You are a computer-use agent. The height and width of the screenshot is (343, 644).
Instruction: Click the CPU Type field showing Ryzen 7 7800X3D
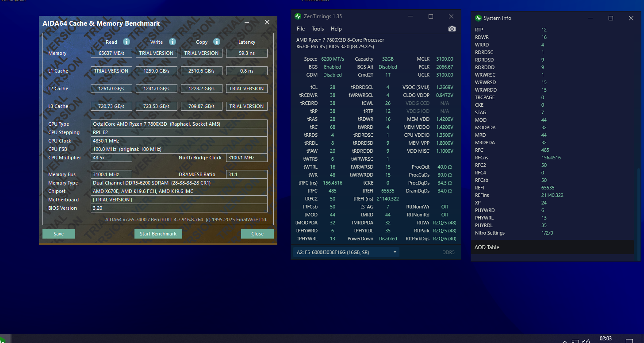[179, 124]
